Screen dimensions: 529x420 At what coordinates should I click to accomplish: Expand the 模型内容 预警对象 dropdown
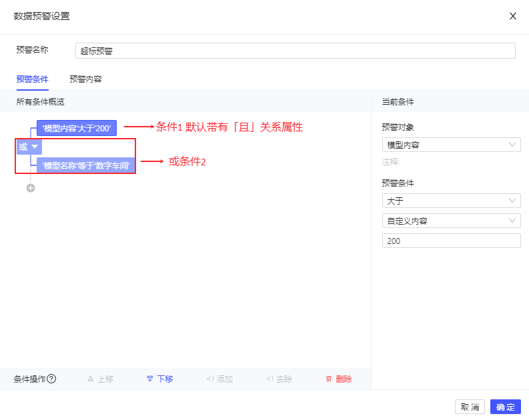[451, 145]
